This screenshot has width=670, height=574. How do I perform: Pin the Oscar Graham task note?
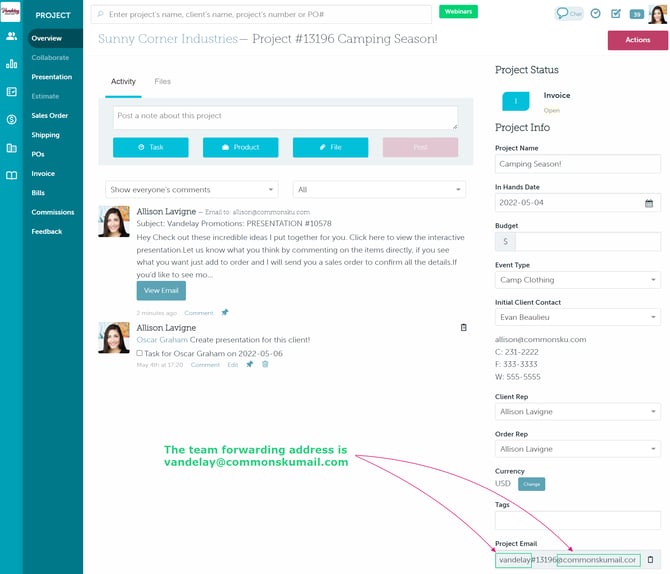pos(249,365)
